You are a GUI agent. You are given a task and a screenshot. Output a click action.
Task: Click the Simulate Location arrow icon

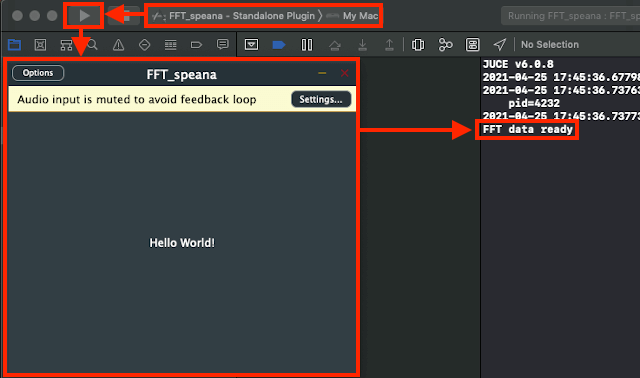click(500, 44)
